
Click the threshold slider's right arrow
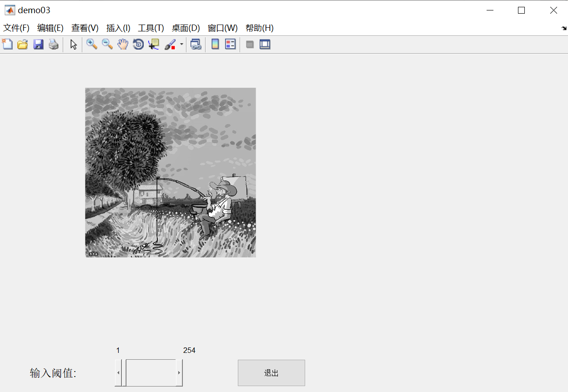179,373
